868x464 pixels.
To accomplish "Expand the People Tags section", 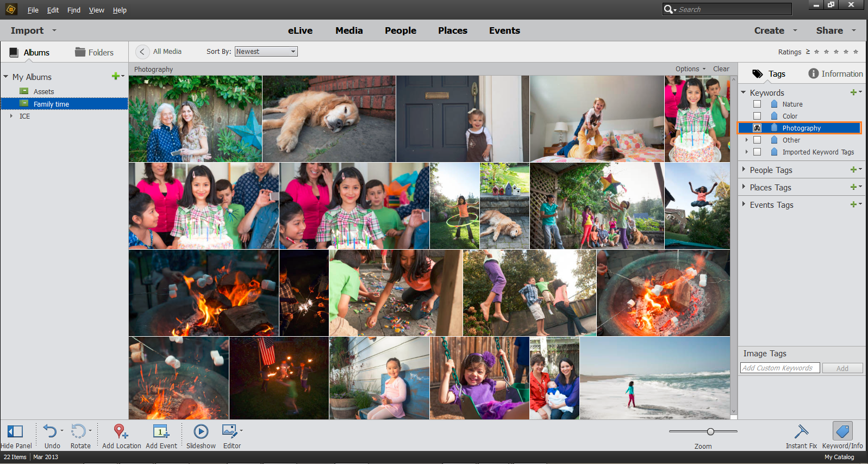I will [744, 170].
